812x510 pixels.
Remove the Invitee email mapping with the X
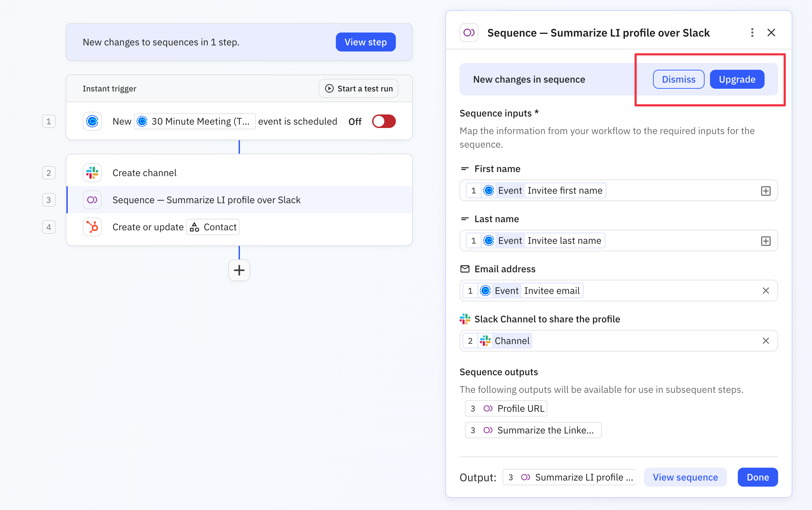click(766, 291)
